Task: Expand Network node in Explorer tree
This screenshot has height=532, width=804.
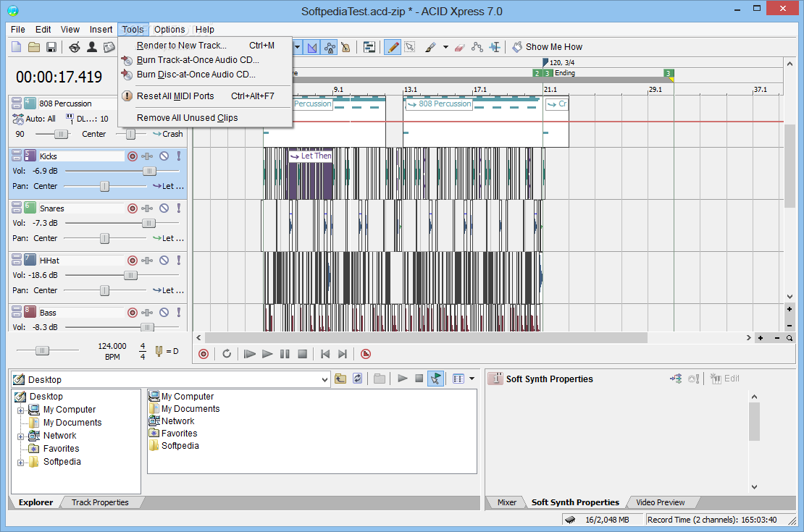Action: point(20,436)
